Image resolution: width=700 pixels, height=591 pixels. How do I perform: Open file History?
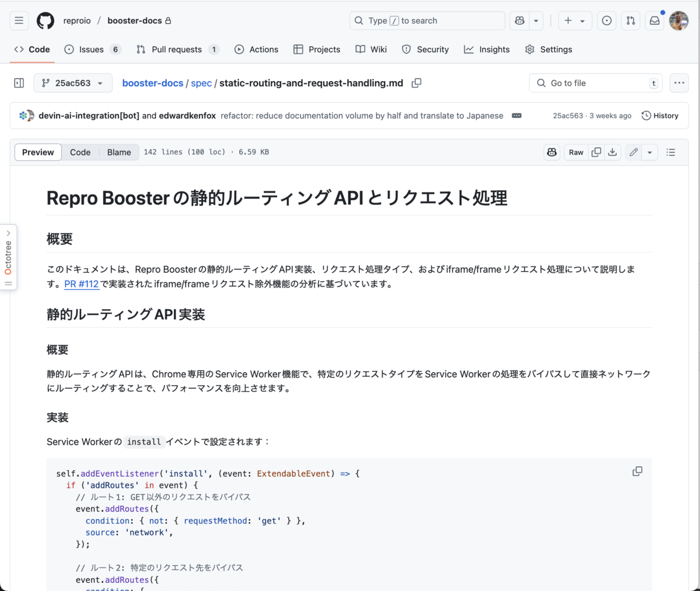(x=660, y=116)
